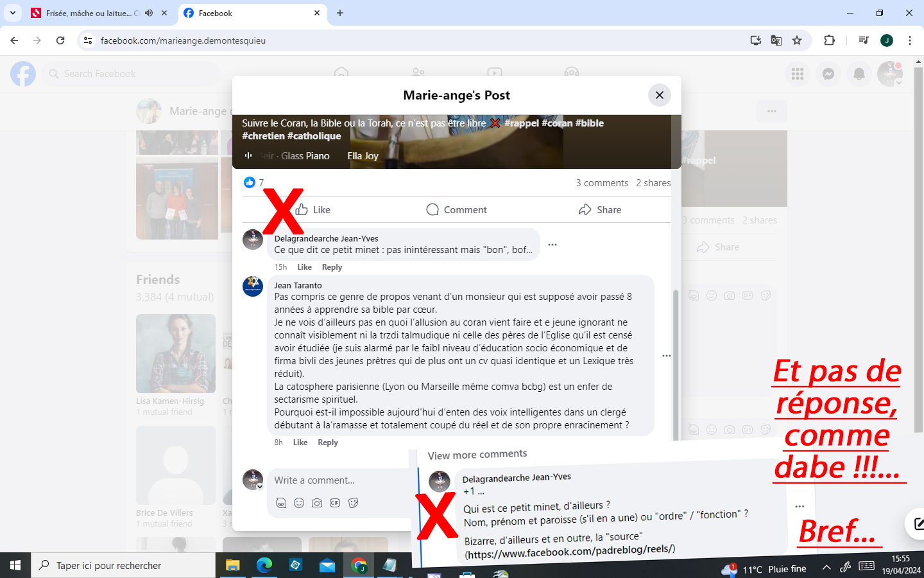The width and height of the screenshot is (924, 578).
Task: Open the 2 shares link
Action: pos(653,183)
